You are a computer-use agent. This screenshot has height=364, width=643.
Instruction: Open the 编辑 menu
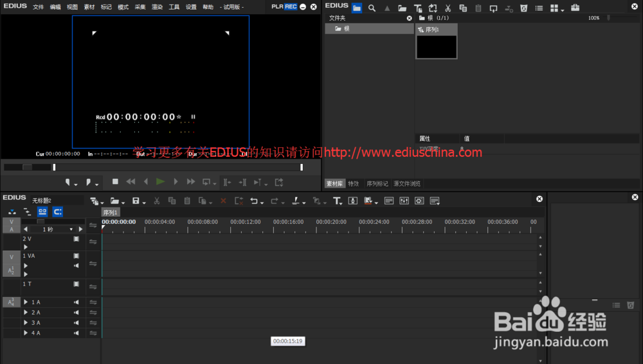[55, 7]
